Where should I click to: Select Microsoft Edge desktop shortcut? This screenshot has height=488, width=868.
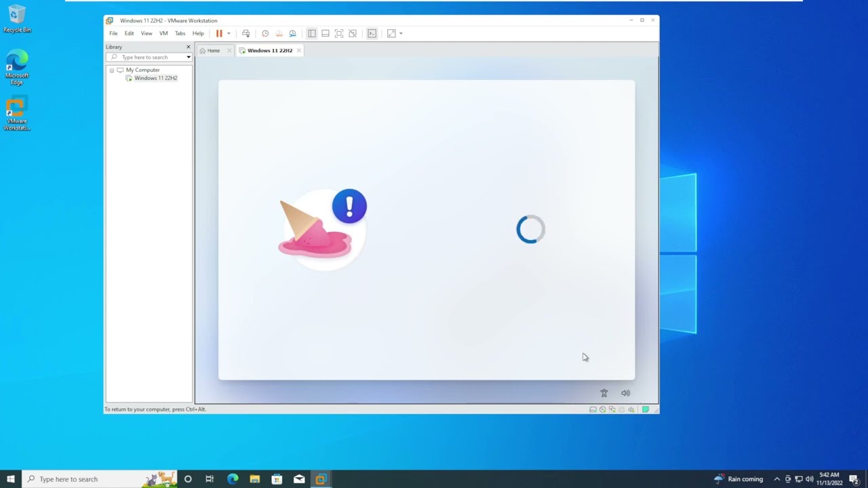point(16,67)
